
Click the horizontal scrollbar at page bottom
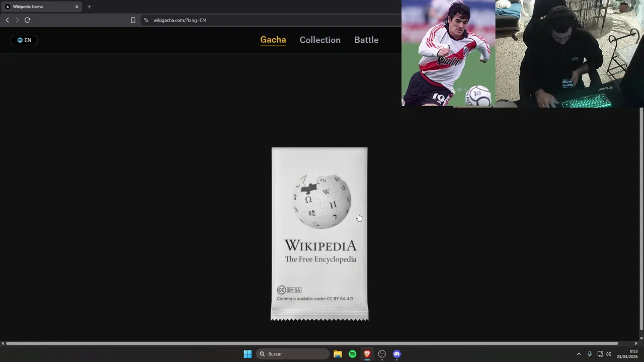(312, 343)
